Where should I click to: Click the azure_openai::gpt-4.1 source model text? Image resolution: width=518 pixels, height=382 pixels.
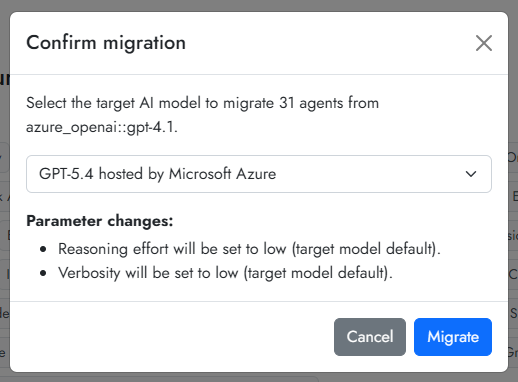click(x=102, y=127)
